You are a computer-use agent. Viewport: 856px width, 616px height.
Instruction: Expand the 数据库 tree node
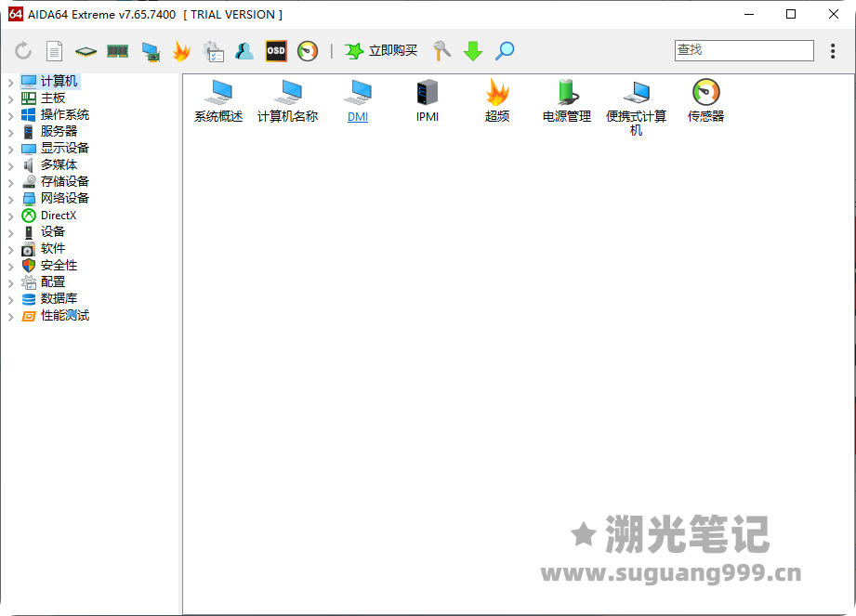(x=10, y=300)
